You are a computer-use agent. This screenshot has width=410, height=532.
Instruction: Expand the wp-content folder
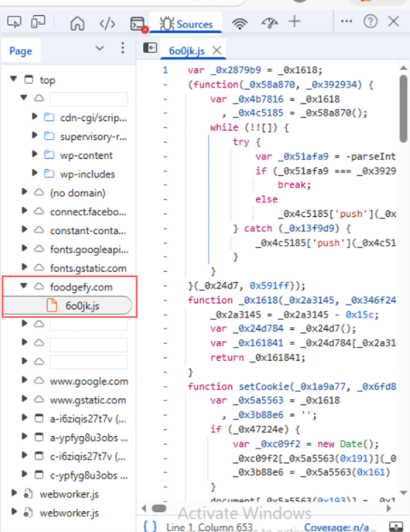point(35,155)
